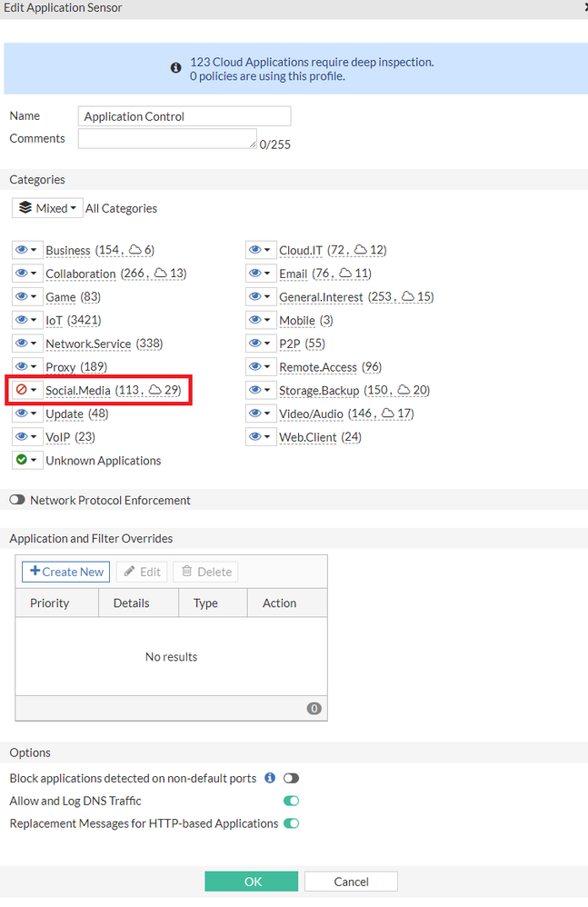Expand the action dropdown arrow for Game
The width and height of the screenshot is (588, 907).
tap(35, 296)
